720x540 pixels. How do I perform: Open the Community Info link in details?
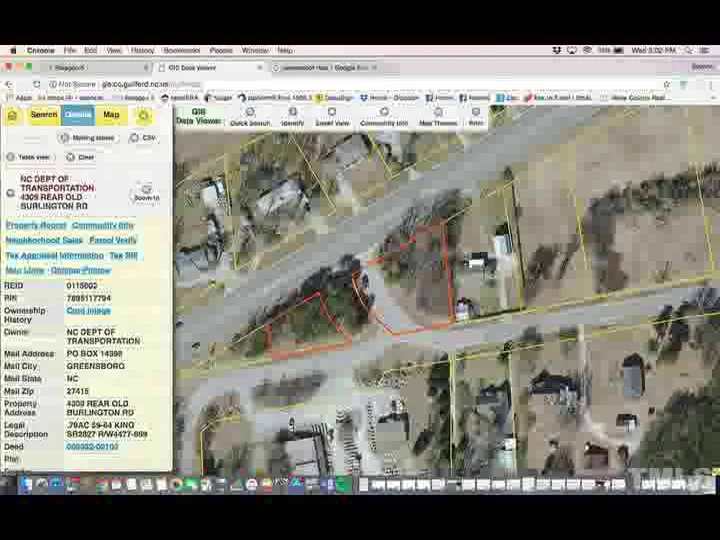coord(103,225)
